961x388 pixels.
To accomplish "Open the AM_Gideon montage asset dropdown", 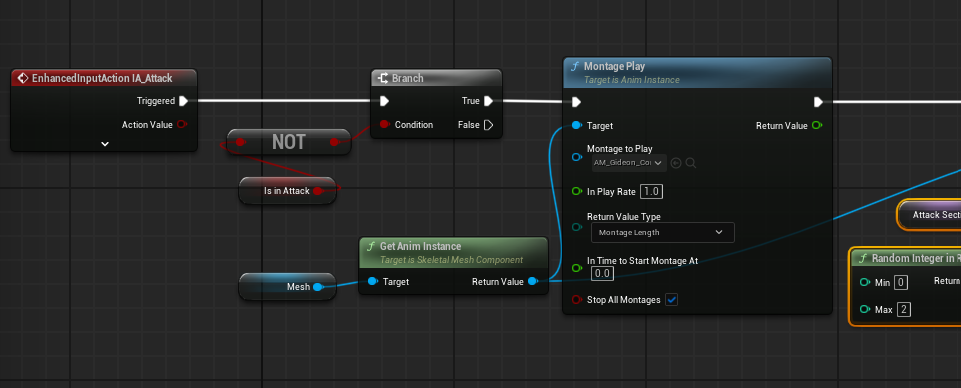I will tap(629, 163).
